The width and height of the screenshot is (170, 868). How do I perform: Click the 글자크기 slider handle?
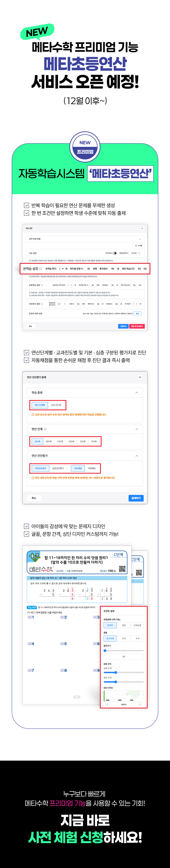click(x=105, y=651)
